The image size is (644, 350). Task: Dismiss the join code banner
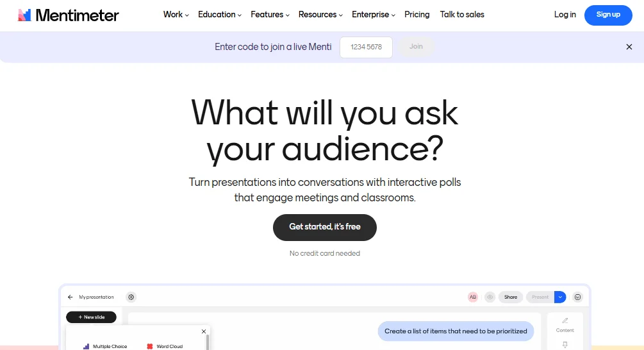(x=629, y=47)
